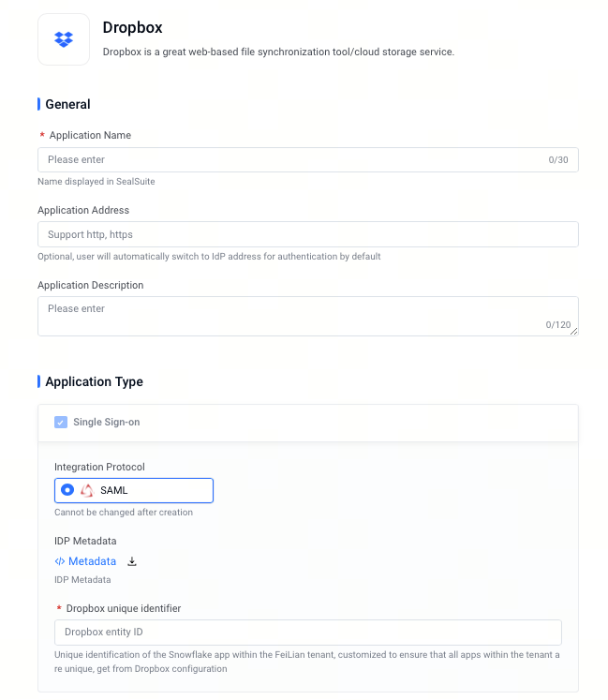The height and width of the screenshot is (700, 608).
Task: Click the Dropbox unique identifier label
Action: (124, 608)
